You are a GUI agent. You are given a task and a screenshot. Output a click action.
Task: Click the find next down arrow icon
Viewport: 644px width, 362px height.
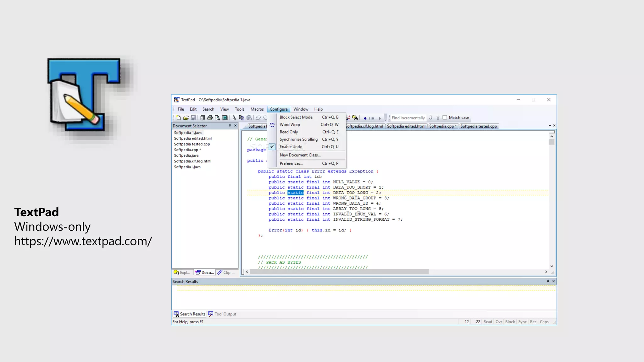[x=430, y=118]
